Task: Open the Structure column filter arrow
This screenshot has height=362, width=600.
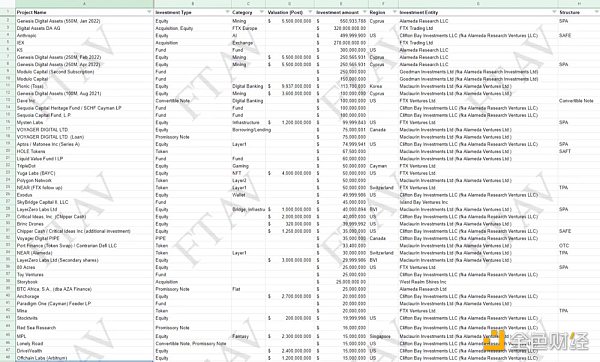Action: click(596, 12)
